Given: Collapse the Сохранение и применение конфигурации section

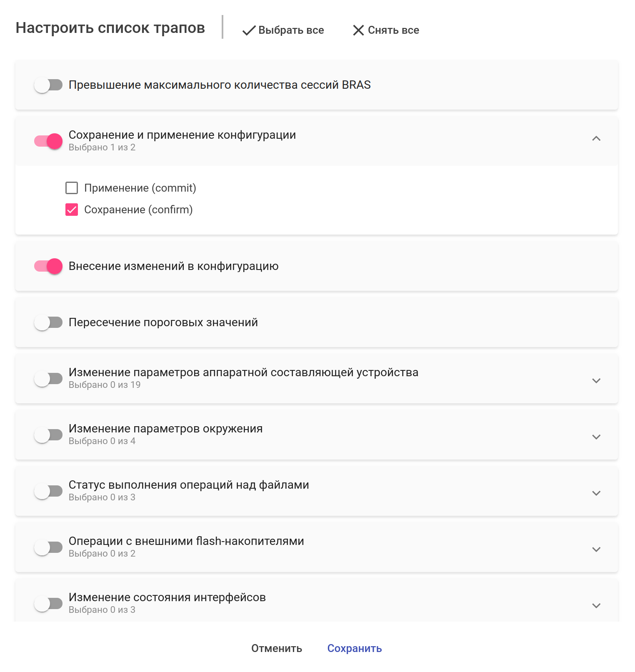Looking at the screenshot, I should click(596, 139).
